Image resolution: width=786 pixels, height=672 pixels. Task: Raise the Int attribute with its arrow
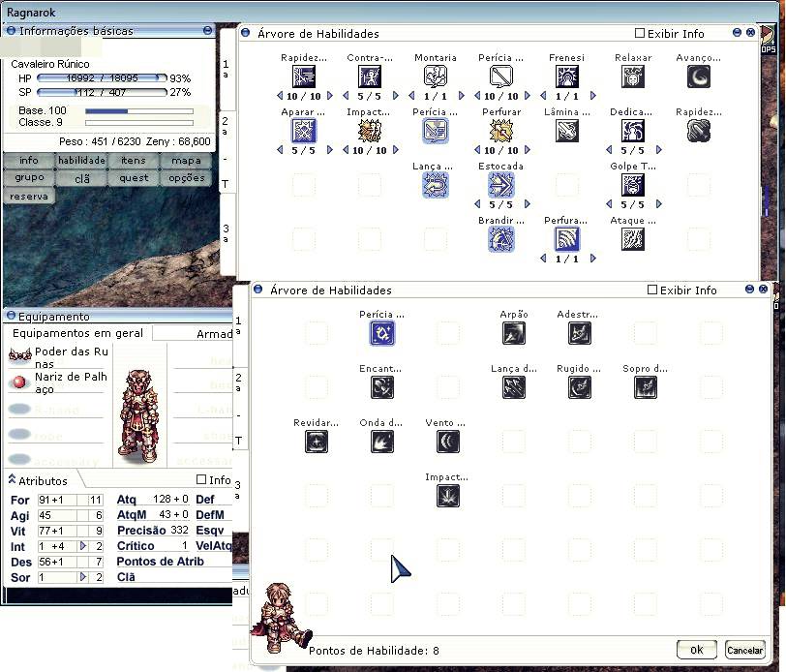(x=82, y=545)
